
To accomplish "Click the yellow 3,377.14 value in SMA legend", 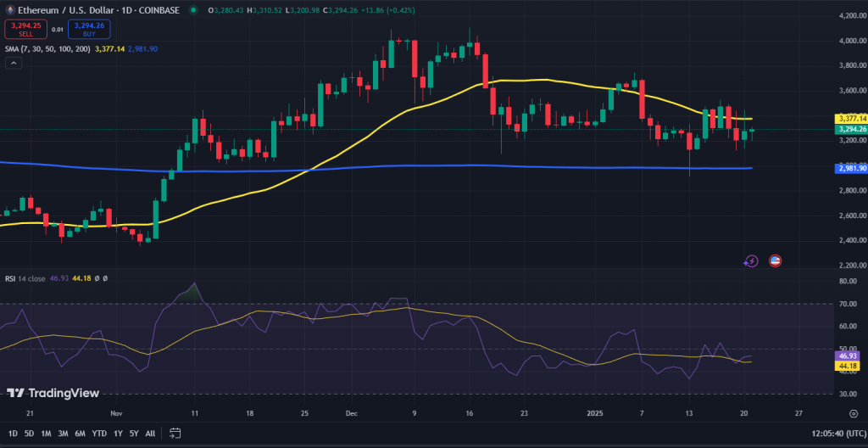I will click(109, 49).
